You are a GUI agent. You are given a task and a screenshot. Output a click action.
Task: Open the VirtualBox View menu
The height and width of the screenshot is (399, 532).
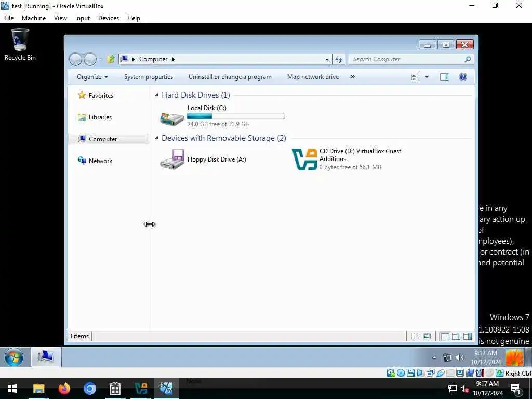60,18
